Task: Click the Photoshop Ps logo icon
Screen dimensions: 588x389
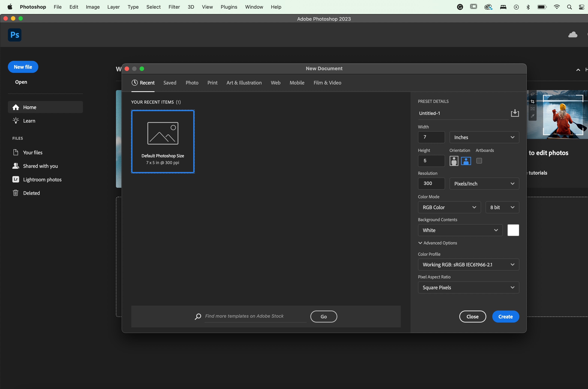Action: tap(15, 35)
